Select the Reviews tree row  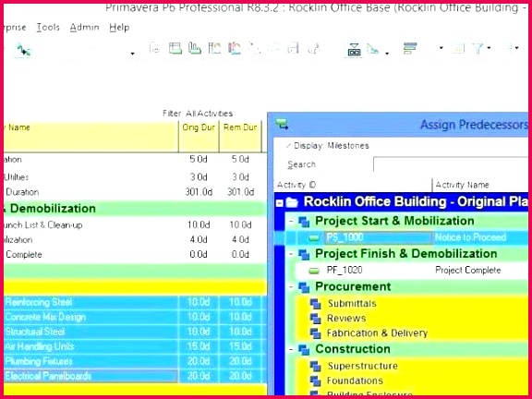pyautogui.click(x=411, y=319)
